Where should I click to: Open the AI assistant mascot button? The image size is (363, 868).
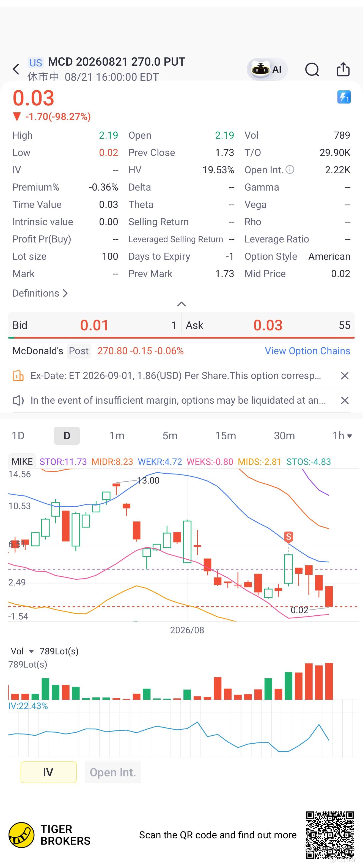click(267, 69)
